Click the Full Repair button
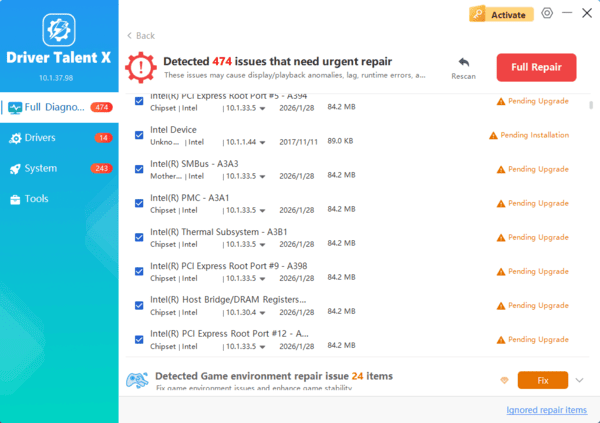 [536, 67]
